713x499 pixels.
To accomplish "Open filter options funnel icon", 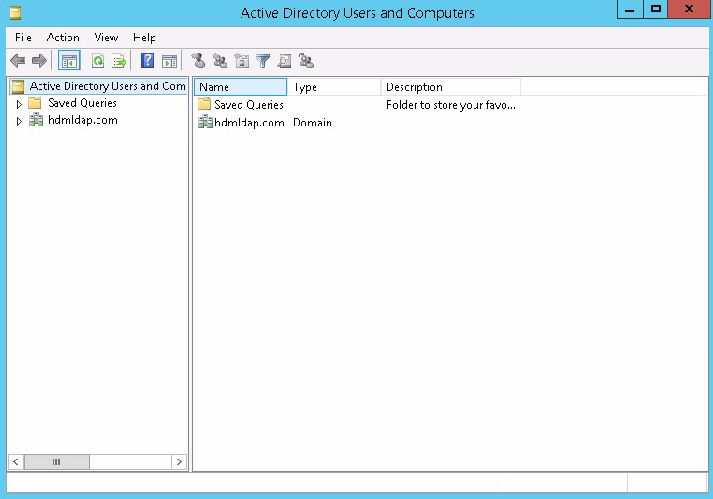I will [263, 60].
